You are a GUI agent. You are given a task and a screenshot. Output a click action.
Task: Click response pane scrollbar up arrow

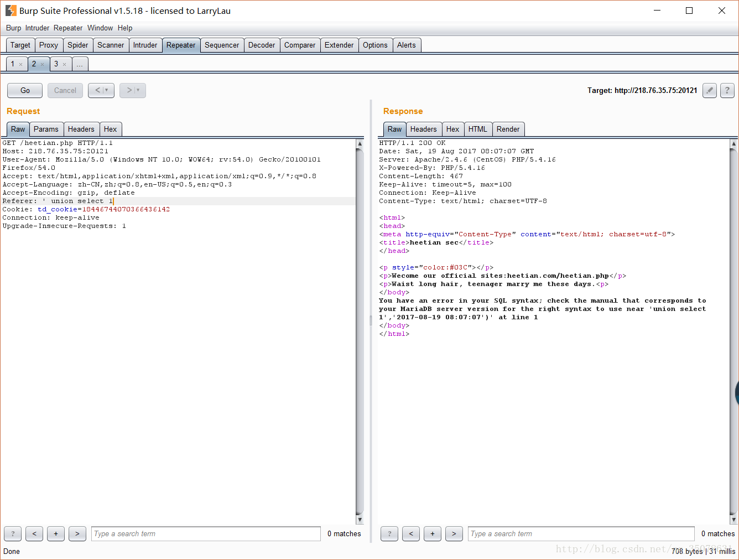(734, 143)
